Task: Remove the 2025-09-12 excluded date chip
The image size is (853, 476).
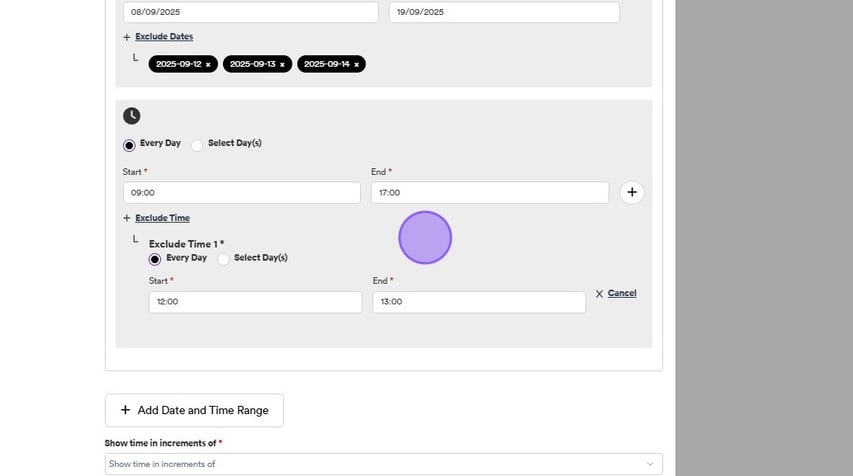Action: click(x=208, y=64)
